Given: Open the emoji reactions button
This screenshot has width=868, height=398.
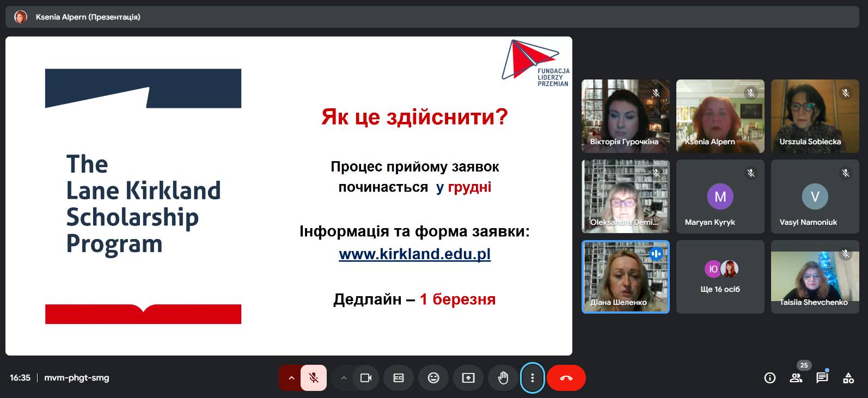Looking at the screenshot, I should [x=433, y=378].
